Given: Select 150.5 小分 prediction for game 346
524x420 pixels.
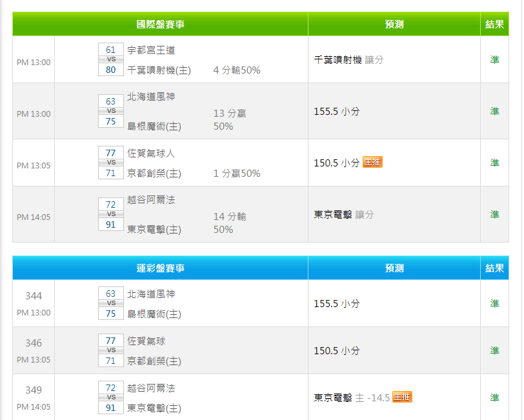Looking at the screenshot, I should (x=337, y=351).
